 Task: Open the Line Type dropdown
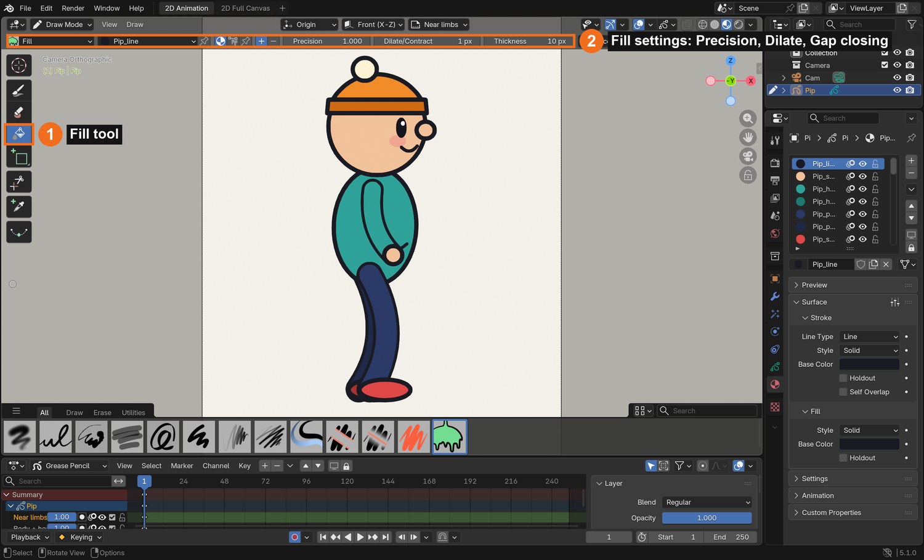(870, 337)
